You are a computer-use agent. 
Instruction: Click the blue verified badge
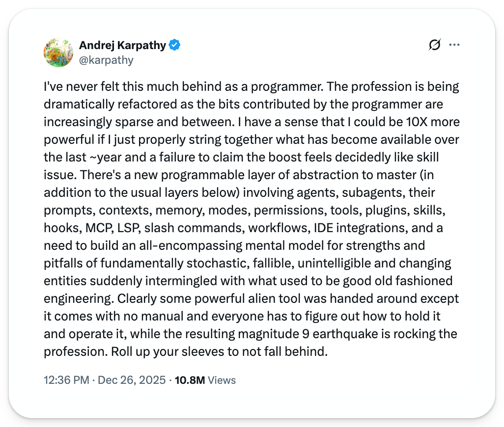tap(174, 45)
